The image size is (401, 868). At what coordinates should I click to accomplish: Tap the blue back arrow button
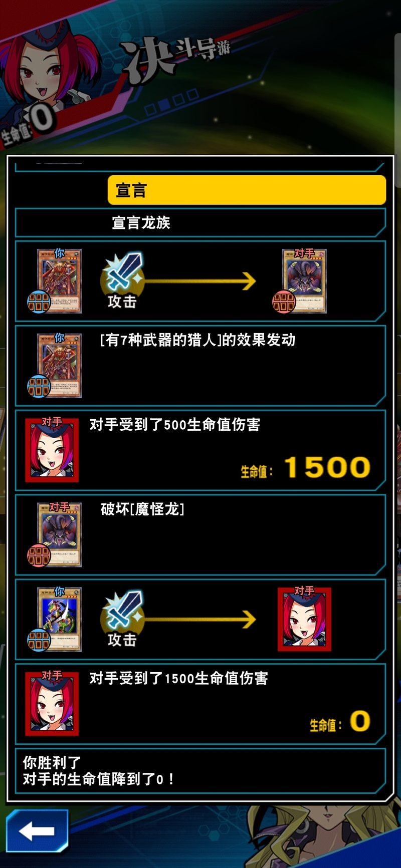[x=37, y=831]
